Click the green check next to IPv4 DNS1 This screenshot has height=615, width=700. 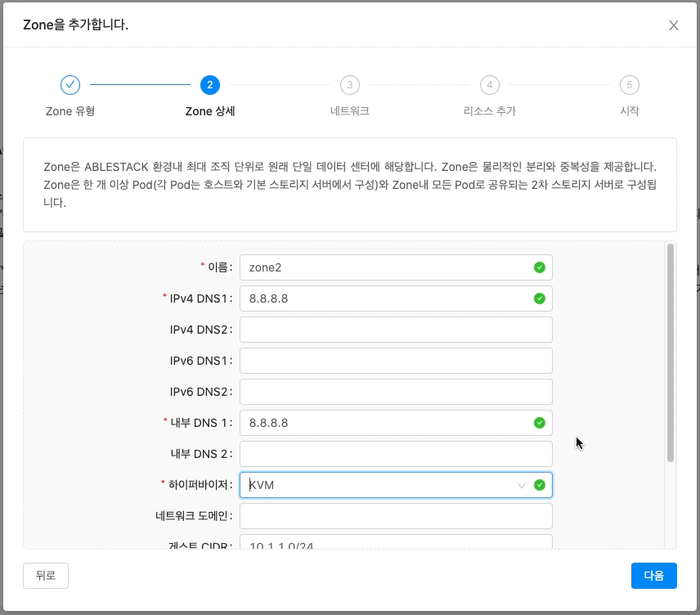539,298
